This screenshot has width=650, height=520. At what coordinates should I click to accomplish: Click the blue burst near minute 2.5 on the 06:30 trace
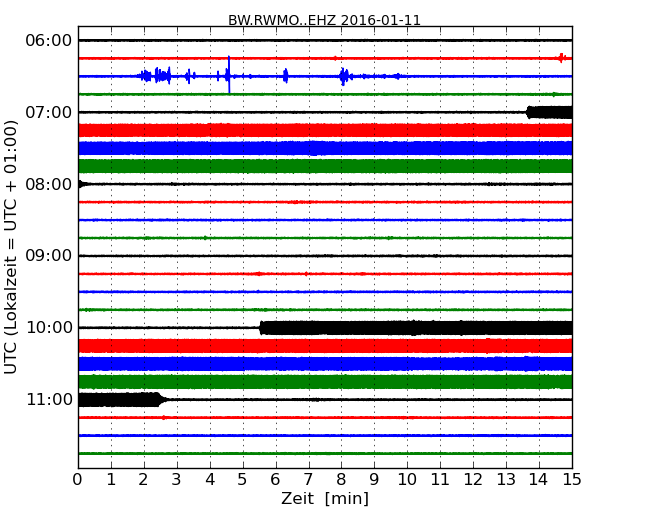click(162, 76)
